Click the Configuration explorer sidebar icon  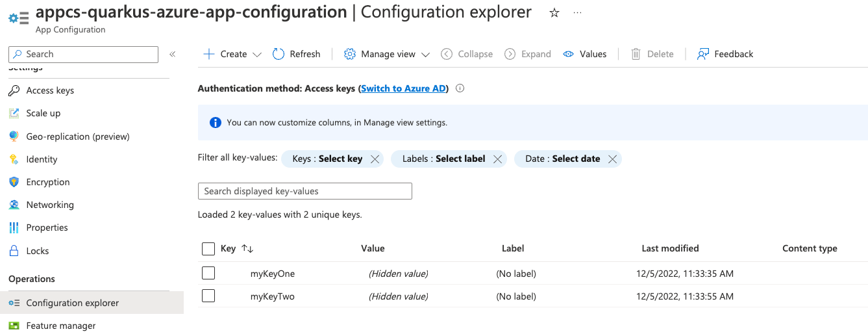[14, 303]
